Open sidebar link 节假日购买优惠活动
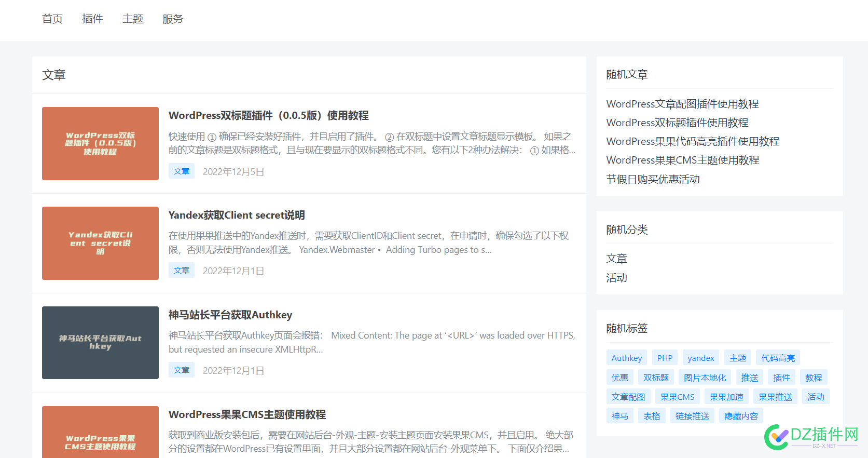This screenshot has width=868, height=458. (653, 179)
